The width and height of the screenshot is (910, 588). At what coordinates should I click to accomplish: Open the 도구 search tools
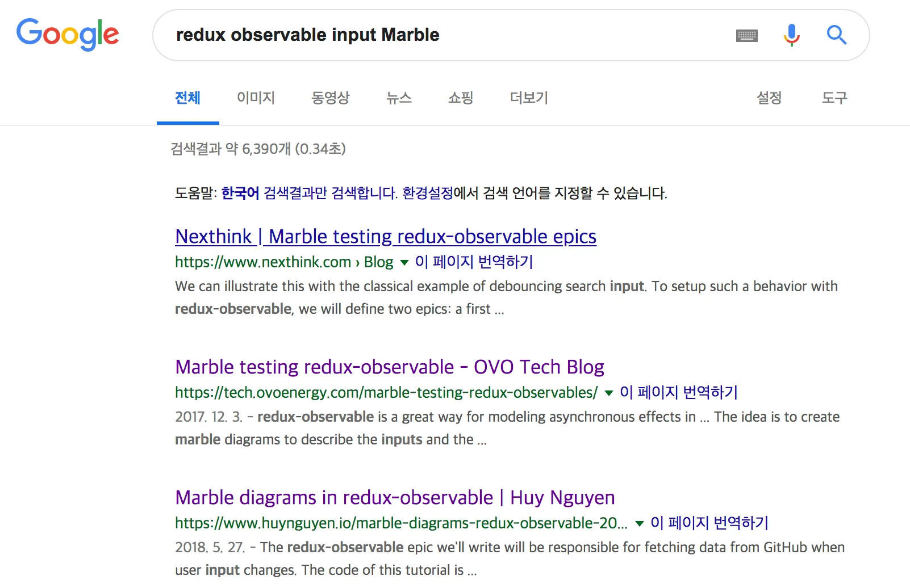click(x=834, y=98)
